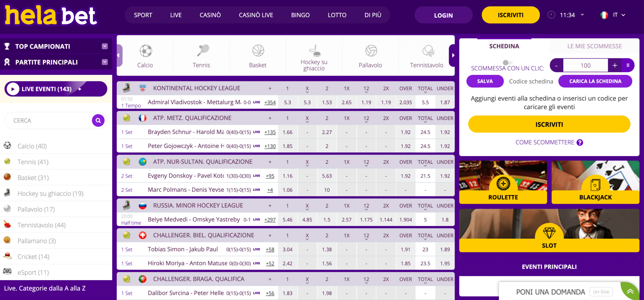Click the play icon in Live Eventi

(x=13, y=89)
